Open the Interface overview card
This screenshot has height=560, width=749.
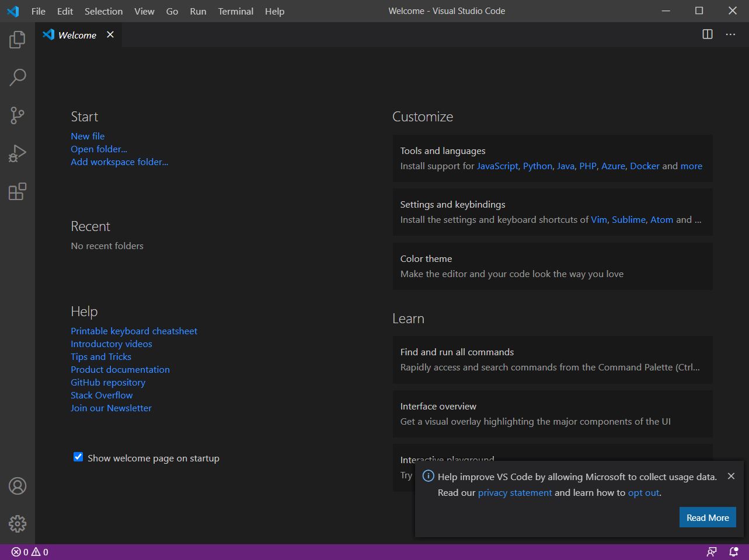pos(553,414)
